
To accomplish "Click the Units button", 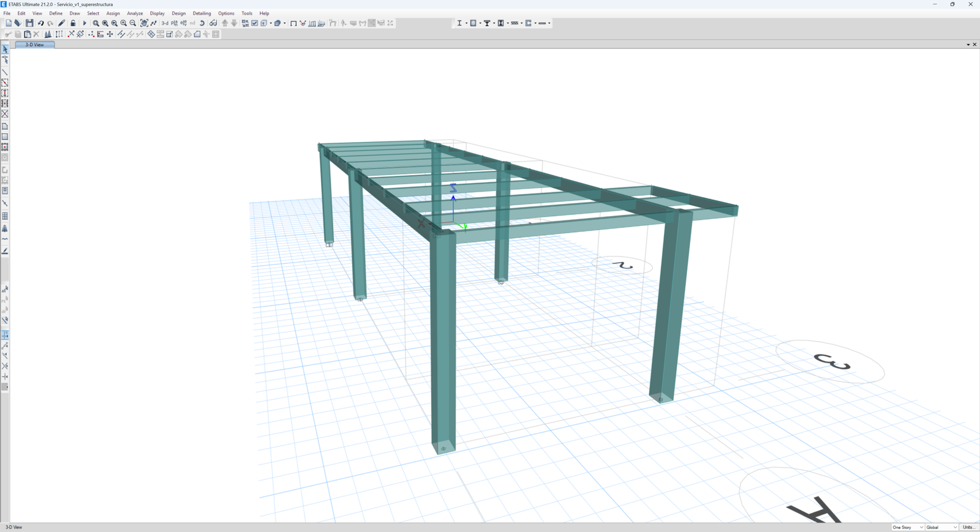I will pyautogui.click(x=968, y=527).
